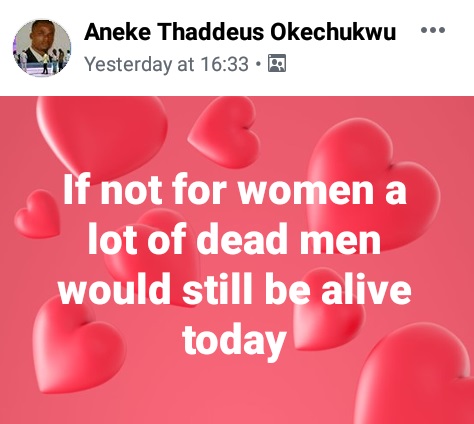The height and width of the screenshot is (424, 474).
Task: Open Aneke Thaddeus Okechukwu's profile picture
Action: point(42,48)
